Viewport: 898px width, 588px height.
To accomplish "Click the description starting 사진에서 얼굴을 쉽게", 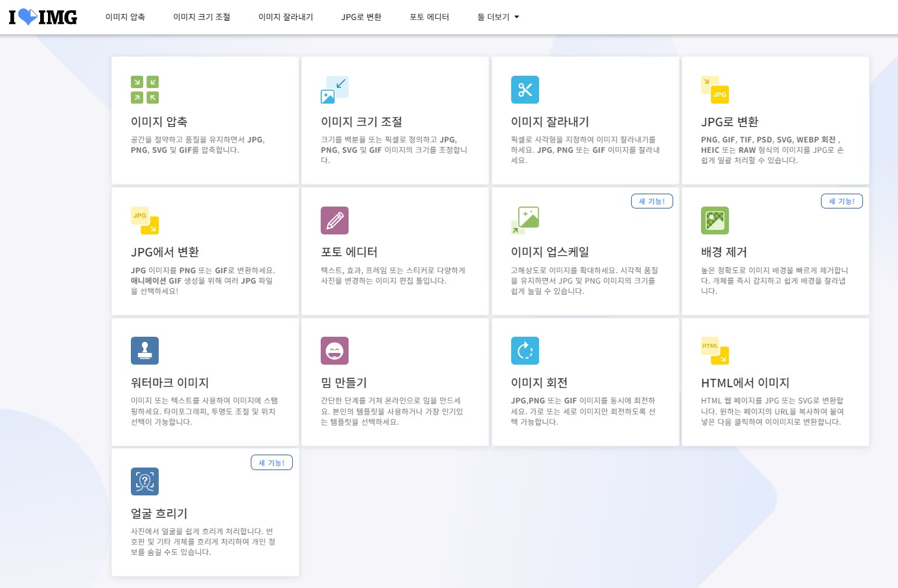I will (x=203, y=542).
